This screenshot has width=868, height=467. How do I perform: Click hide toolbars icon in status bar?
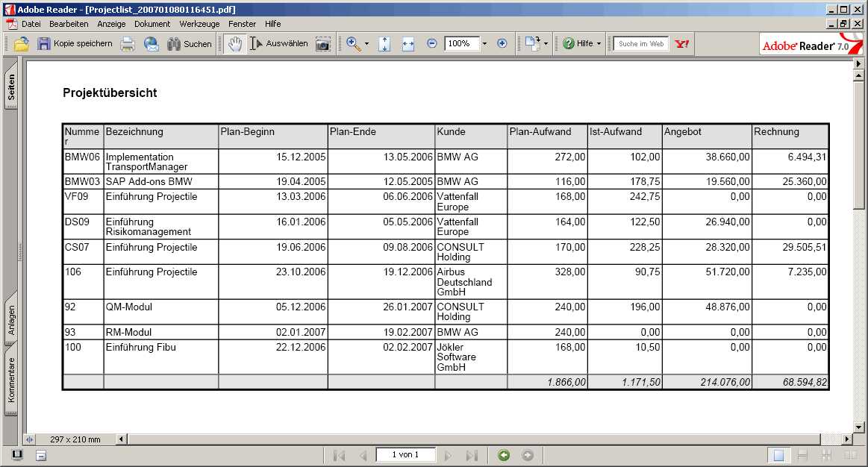(x=41, y=456)
